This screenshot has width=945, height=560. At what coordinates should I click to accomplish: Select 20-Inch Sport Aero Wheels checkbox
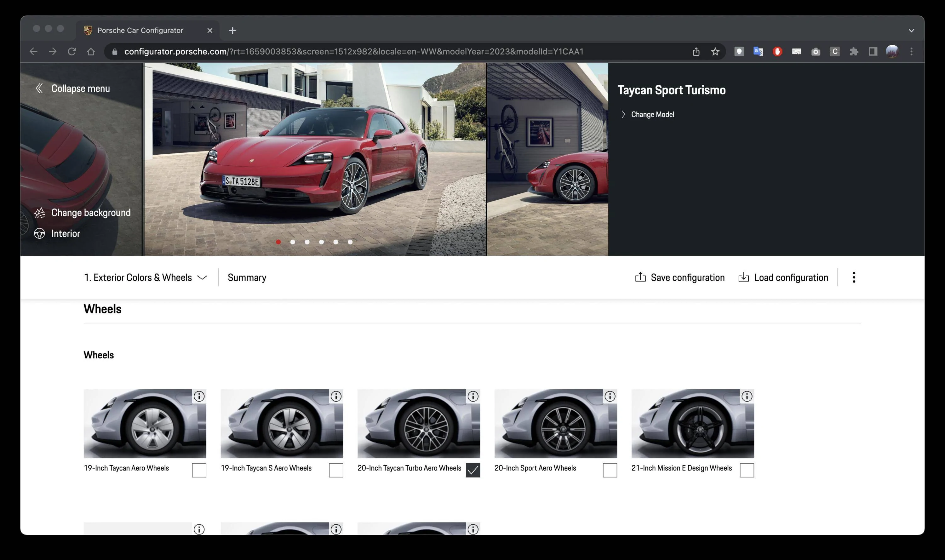(610, 470)
